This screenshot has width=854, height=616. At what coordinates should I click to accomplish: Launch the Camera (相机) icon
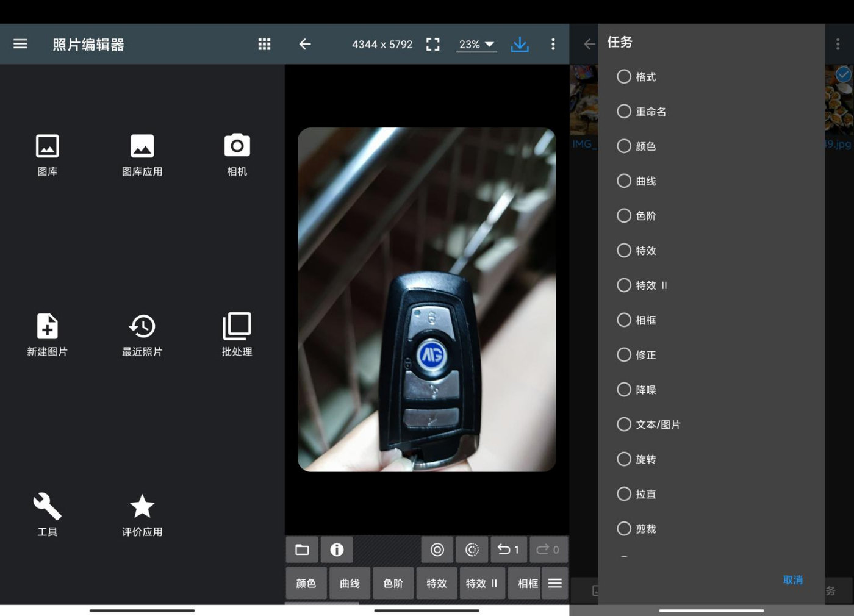[237, 155]
